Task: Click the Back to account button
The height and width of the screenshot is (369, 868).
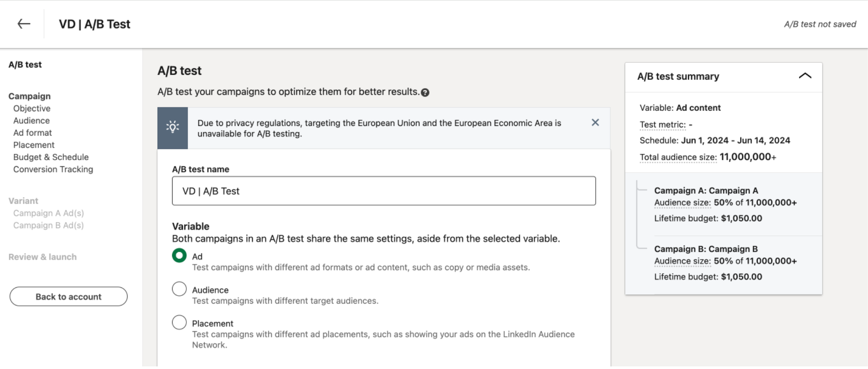Action: coord(69,296)
